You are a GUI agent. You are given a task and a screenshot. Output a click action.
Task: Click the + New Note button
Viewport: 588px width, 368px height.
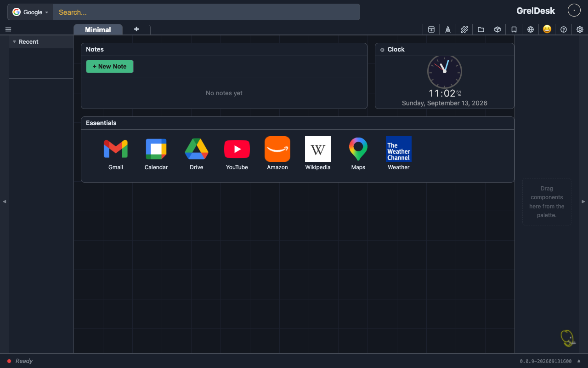(x=110, y=66)
